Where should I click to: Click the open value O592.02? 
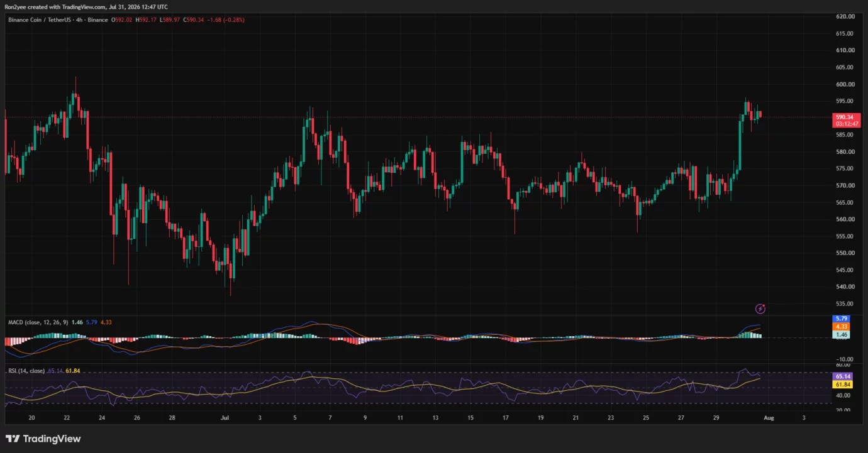coord(123,20)
